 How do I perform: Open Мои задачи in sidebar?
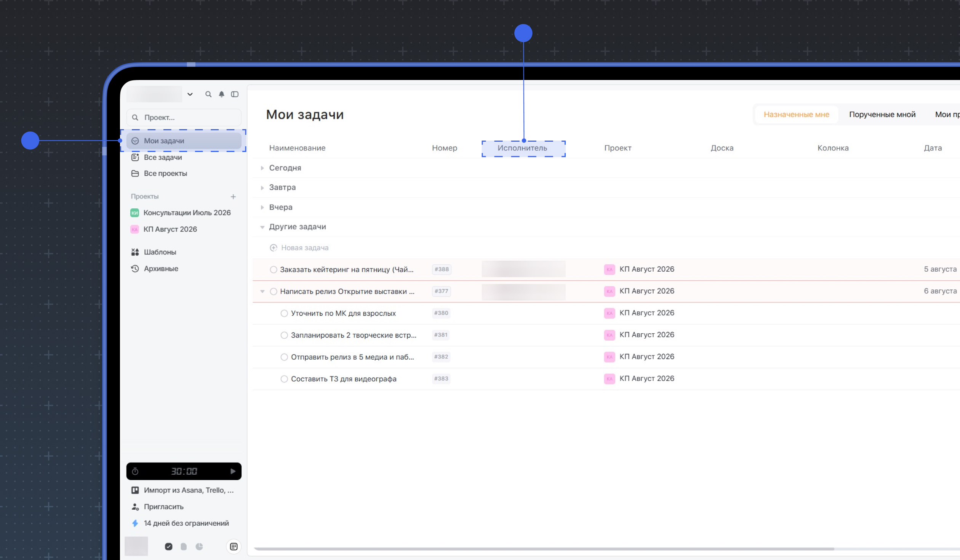point(184,141)
